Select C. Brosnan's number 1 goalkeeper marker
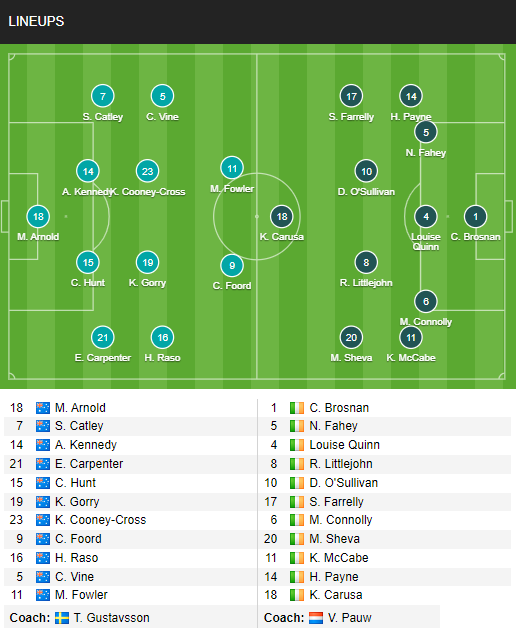 tap(476, 217)
